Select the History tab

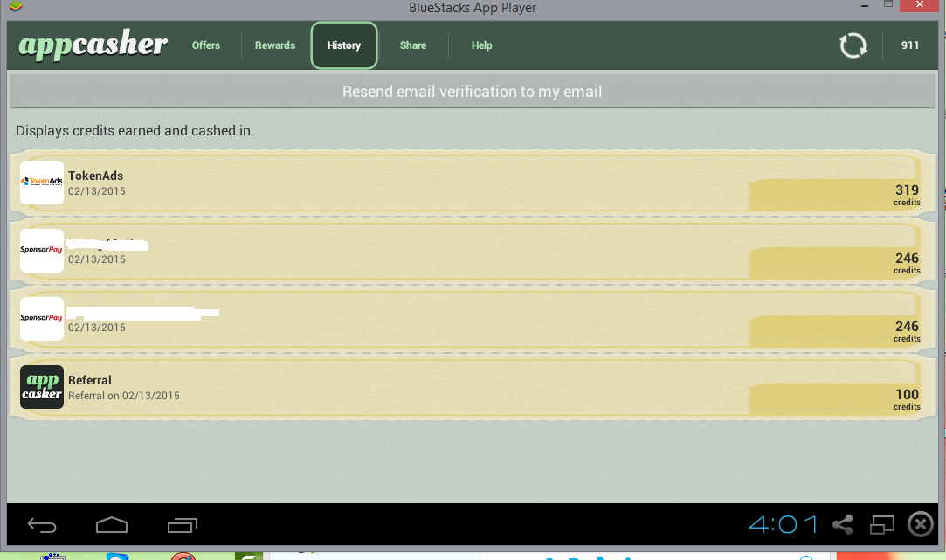click(x=344, y=45)
